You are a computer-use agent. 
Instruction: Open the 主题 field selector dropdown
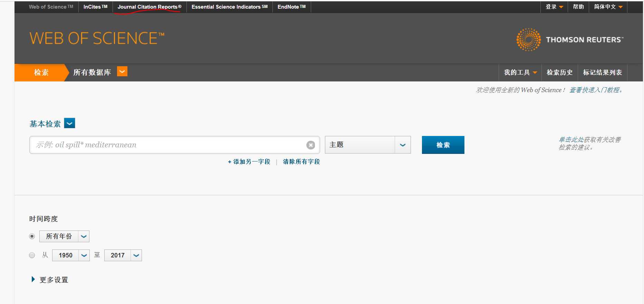[x=403, y=145]
